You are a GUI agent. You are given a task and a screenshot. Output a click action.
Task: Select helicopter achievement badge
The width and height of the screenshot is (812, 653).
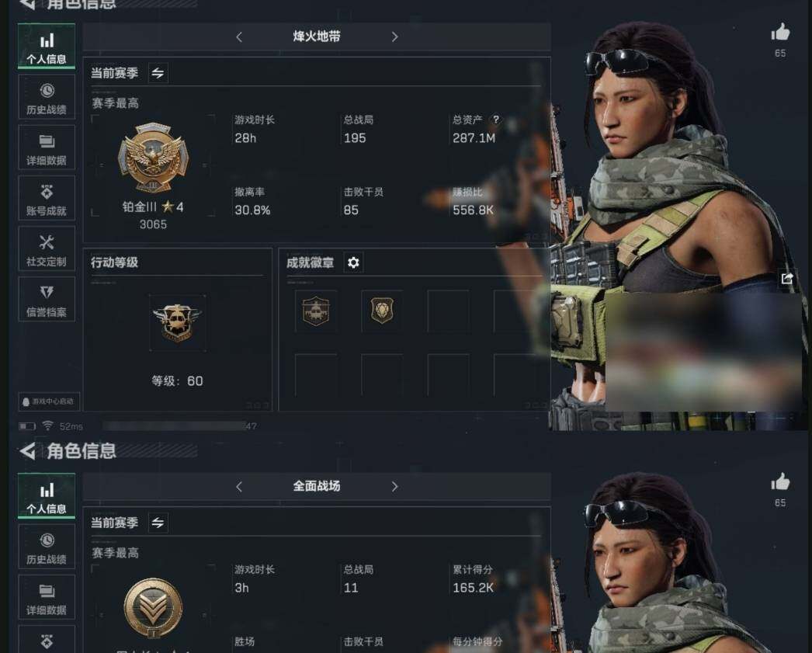[316, 311]
